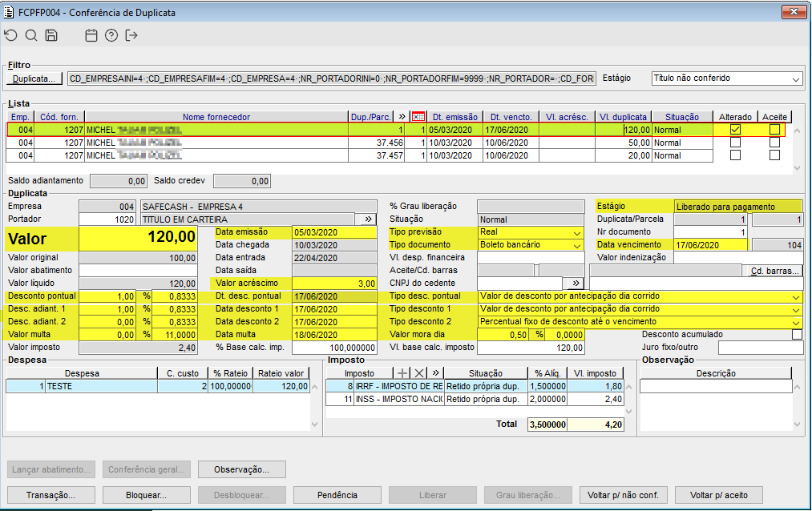The height and width of the screenshot is (511, 812).
Task: Expand the Tipo previsão dropdown
Action: [x=576, y=232]
